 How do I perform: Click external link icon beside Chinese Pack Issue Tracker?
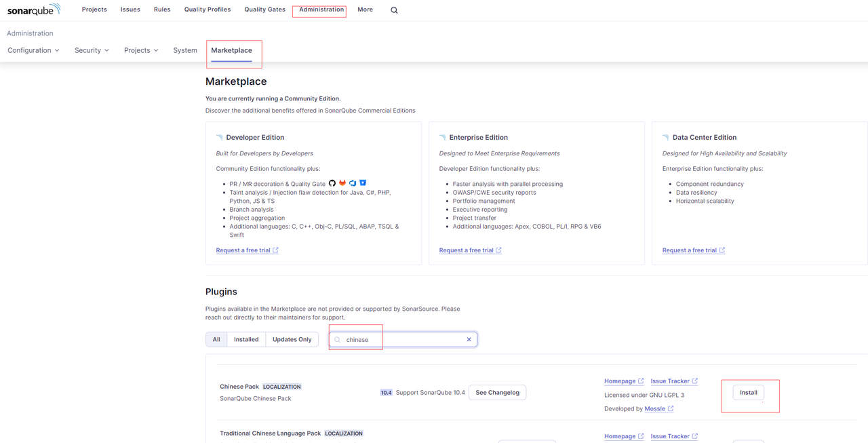point(694,381)
